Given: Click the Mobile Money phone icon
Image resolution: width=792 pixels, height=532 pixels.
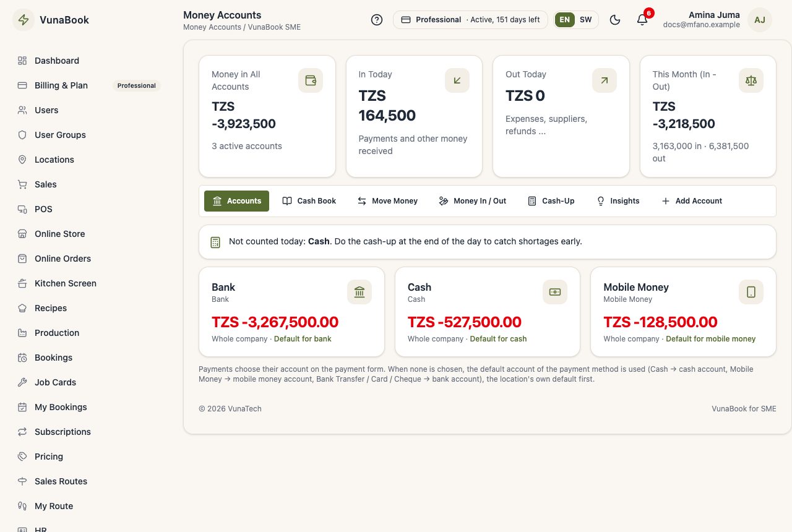Looking at the screenshot, I should click(x=751, y=292).
